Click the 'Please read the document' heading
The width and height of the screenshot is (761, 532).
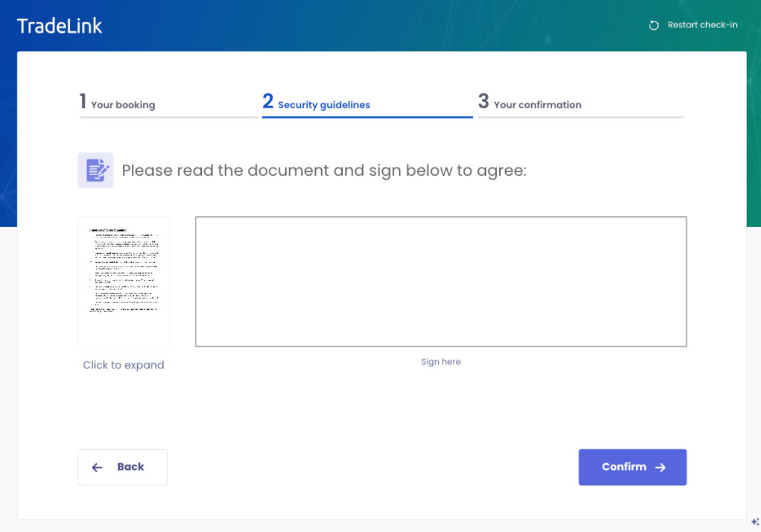click(x=324, y=171)
